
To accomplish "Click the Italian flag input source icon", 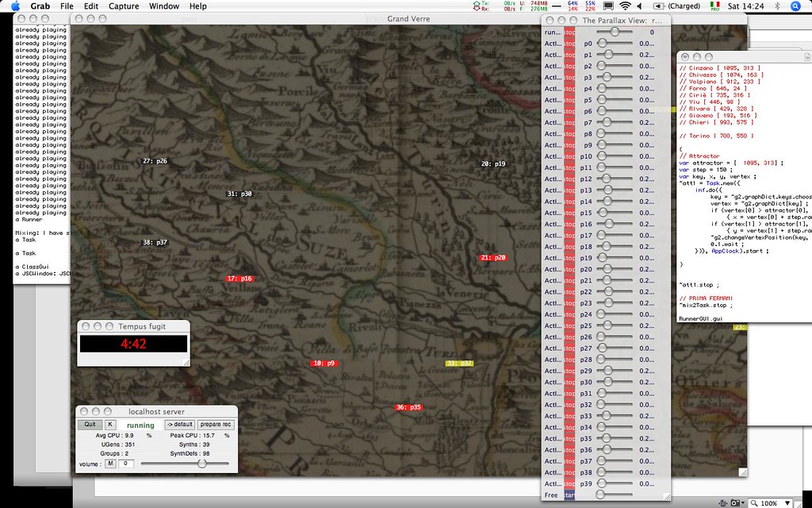I will tap(714, 7).
